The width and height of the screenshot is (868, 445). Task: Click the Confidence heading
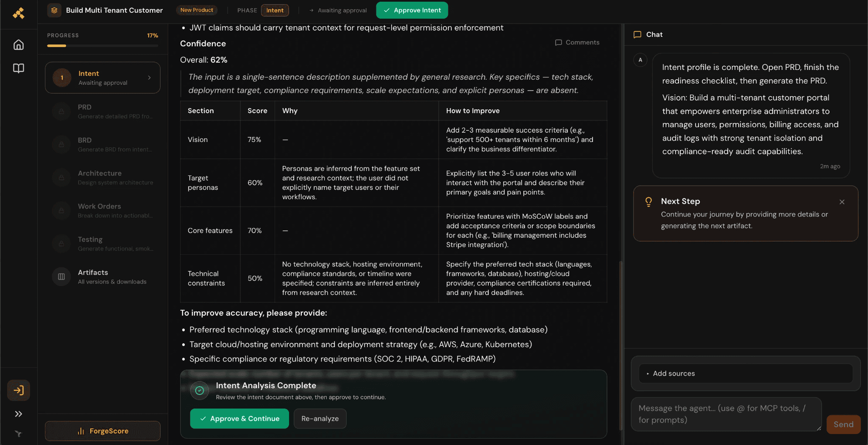pos(203,44)
